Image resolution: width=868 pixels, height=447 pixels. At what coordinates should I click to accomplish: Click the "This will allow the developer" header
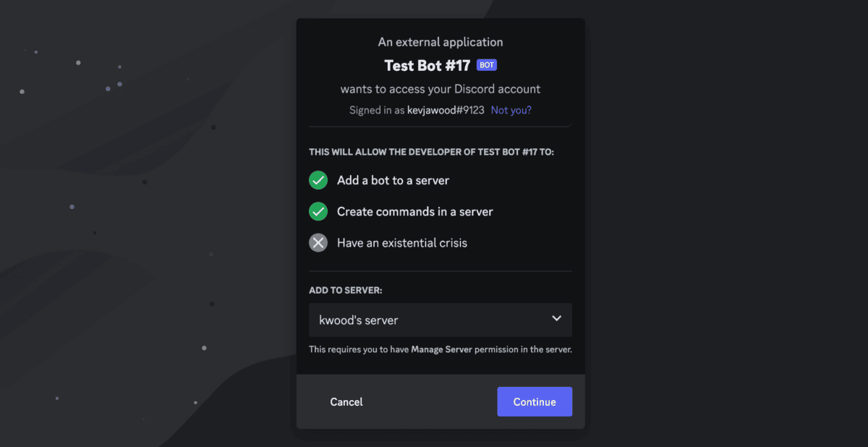[x=432, y=153]
